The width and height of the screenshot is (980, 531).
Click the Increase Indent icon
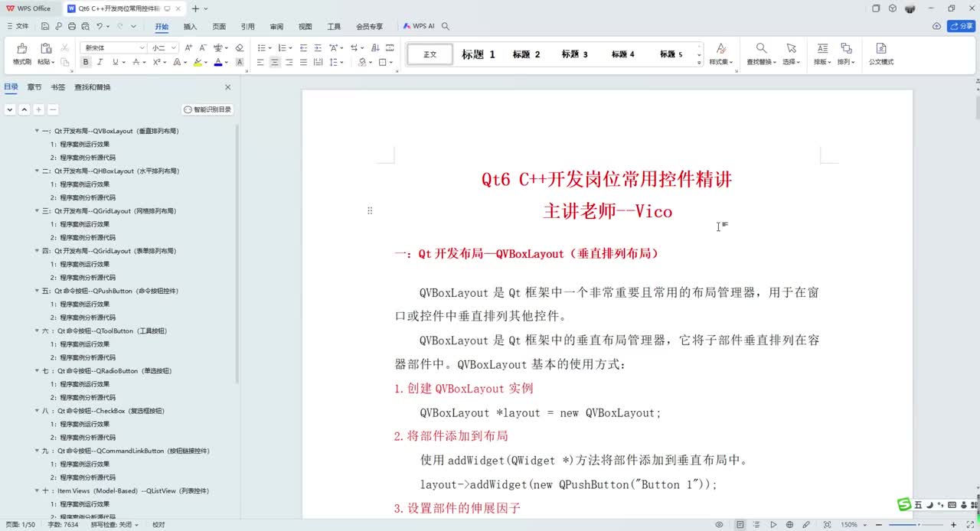coord(318,47)
